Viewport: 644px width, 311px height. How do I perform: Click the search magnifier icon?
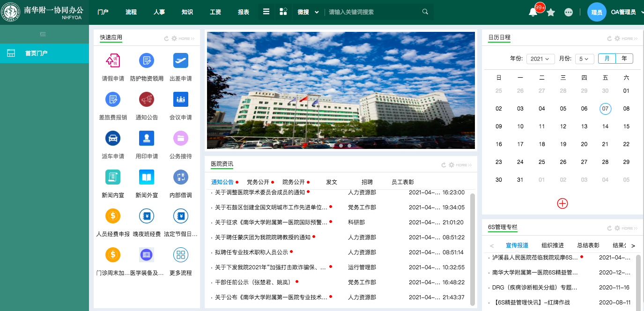tap(425, 12)
